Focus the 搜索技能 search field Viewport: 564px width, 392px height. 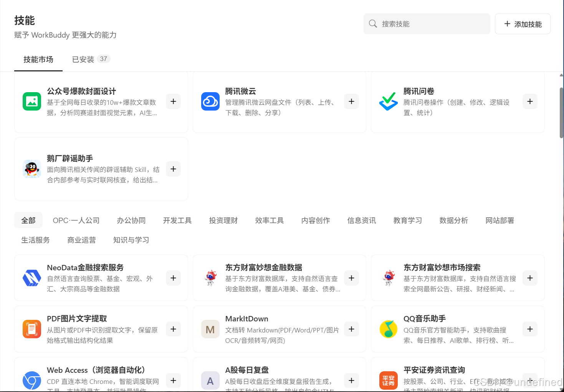click(427, 24)
